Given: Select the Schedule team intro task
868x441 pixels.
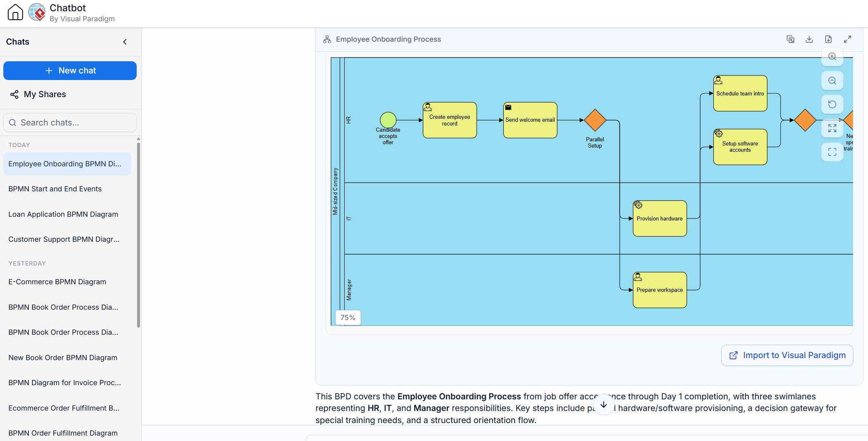Looking at the screenshot, I should point(740,93).
